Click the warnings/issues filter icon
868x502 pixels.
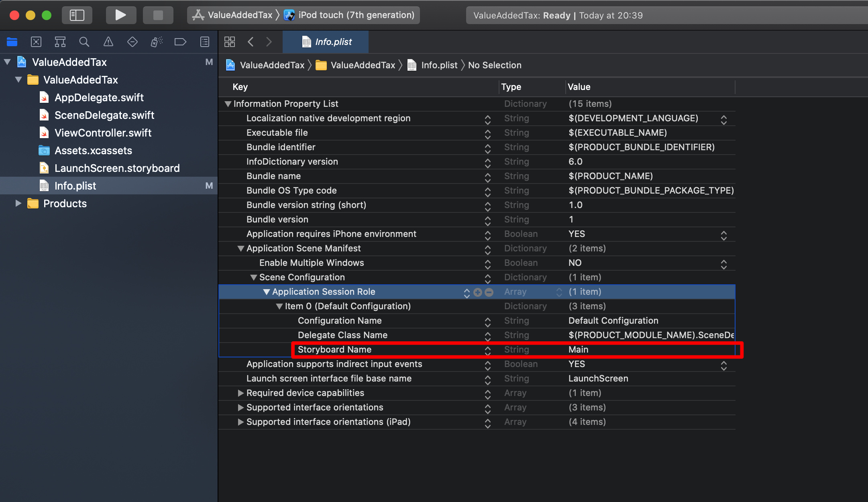[x=108, y=42]
